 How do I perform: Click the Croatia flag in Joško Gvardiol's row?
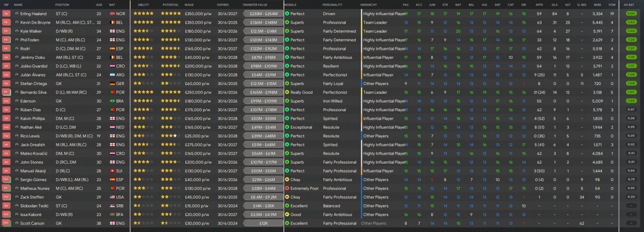(x=112, y=66)
